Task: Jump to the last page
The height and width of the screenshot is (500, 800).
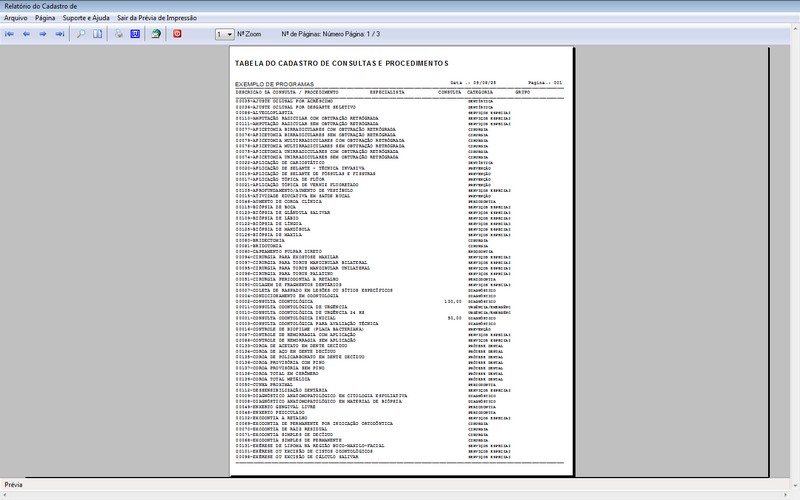Action: (60, 34)
